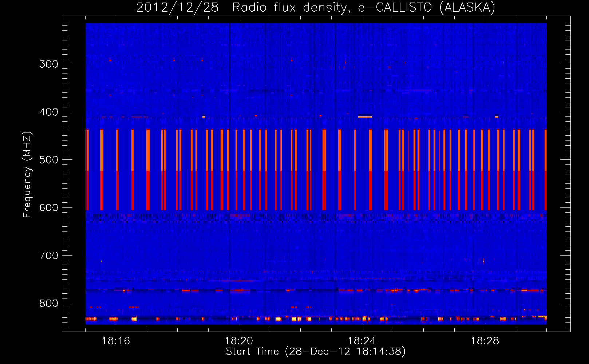
Task: Click the 400 frequency tick label
Action: point(49,112)
